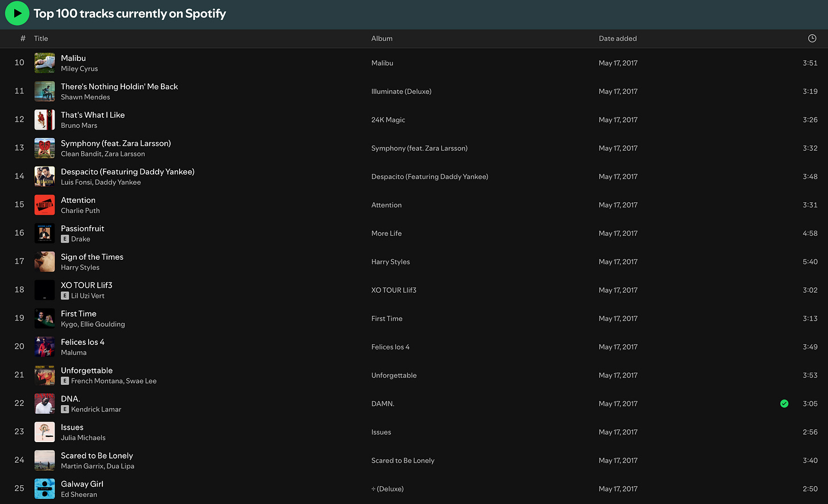Click duration 5:40 of Sign of the Times
This screenshot has width=828, height=504.
click(x=810, y=262)
